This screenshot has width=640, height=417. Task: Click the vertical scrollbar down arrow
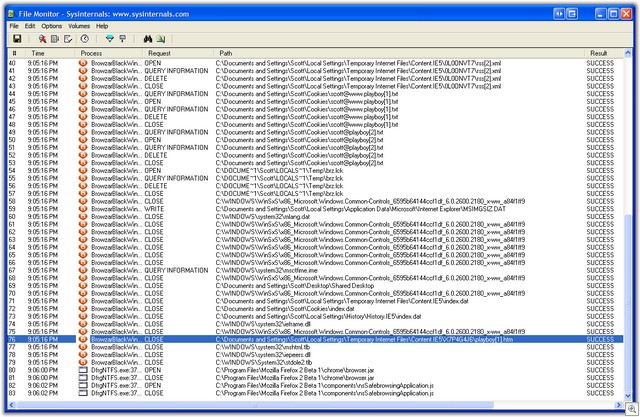(x=628, y=396)
